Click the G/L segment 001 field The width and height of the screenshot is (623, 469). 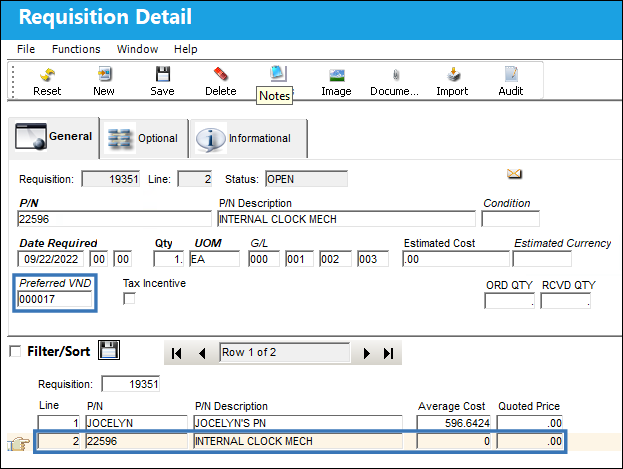click(300, 259)
